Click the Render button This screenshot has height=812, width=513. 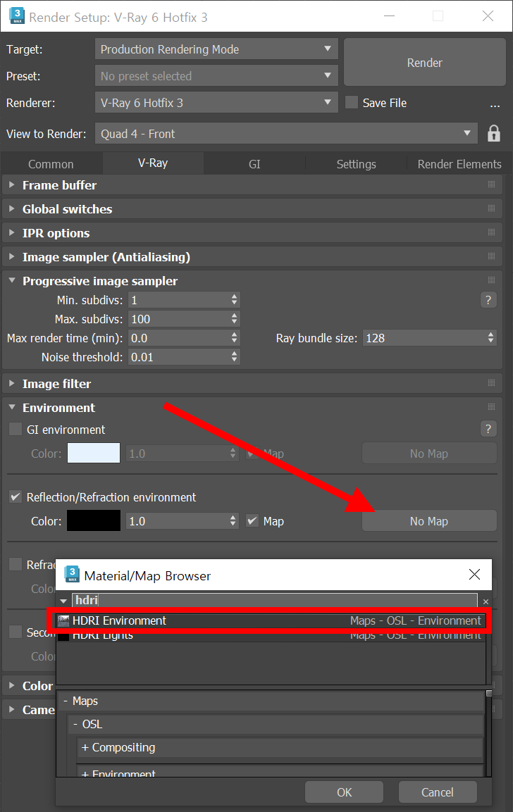coord(424,62)
